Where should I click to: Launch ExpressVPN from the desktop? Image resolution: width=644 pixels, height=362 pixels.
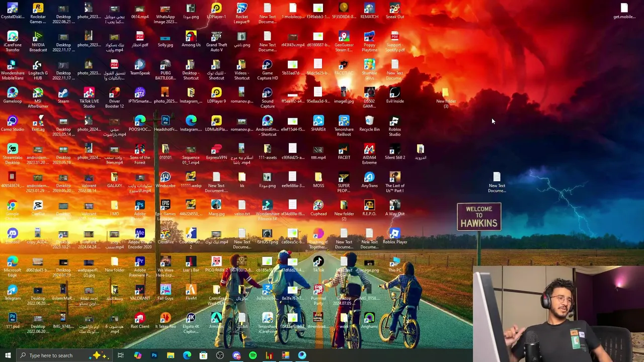click(x=216, y=151)
